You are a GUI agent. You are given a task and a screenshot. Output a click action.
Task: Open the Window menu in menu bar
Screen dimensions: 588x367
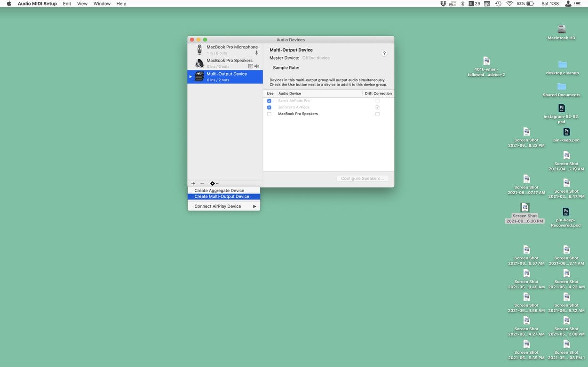102,4
